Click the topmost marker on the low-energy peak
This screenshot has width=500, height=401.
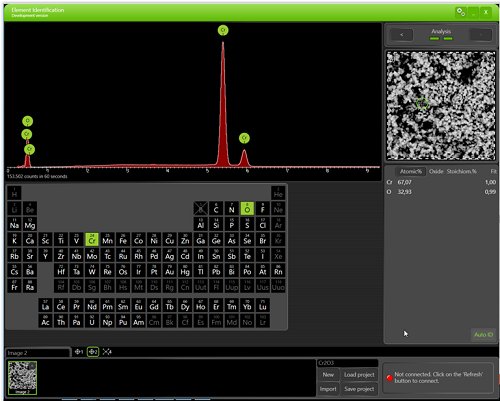point(28,121)
